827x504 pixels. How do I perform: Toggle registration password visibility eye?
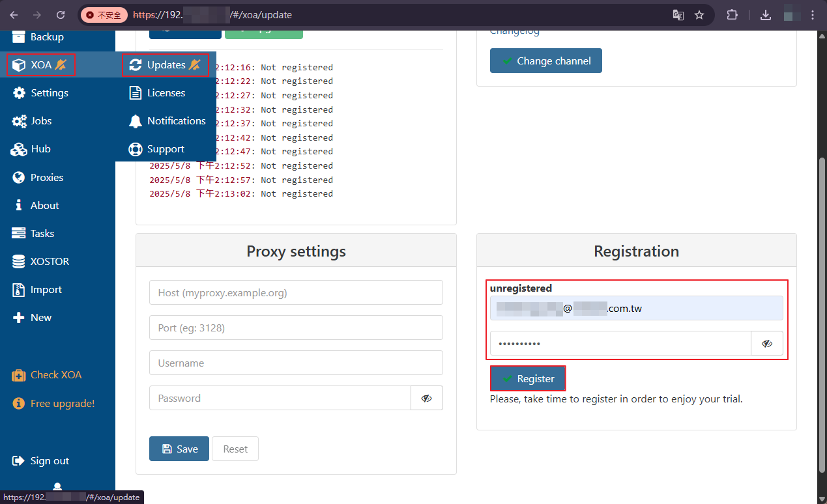[x=767, y=343]
